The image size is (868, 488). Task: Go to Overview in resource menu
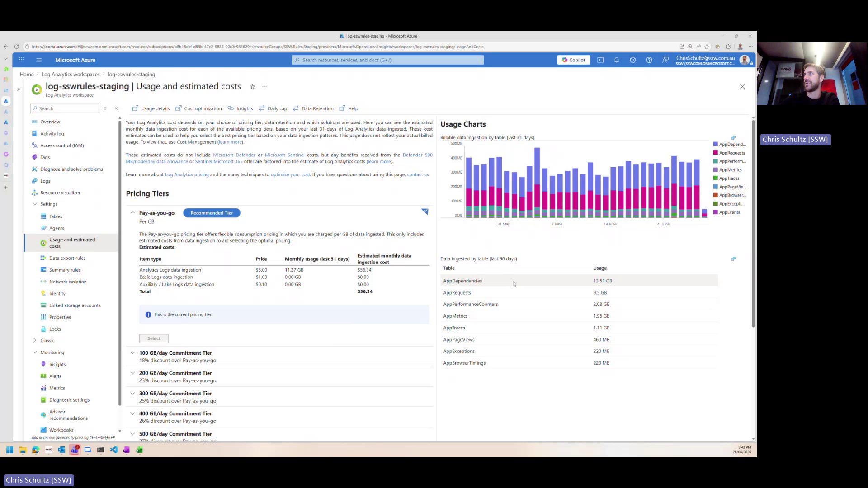click(50, 122)
